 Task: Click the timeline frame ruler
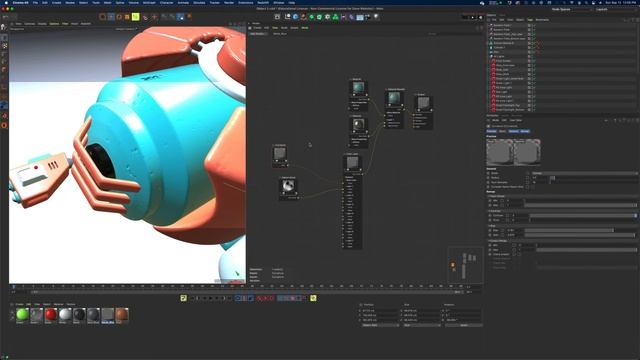tap(239, 287)
